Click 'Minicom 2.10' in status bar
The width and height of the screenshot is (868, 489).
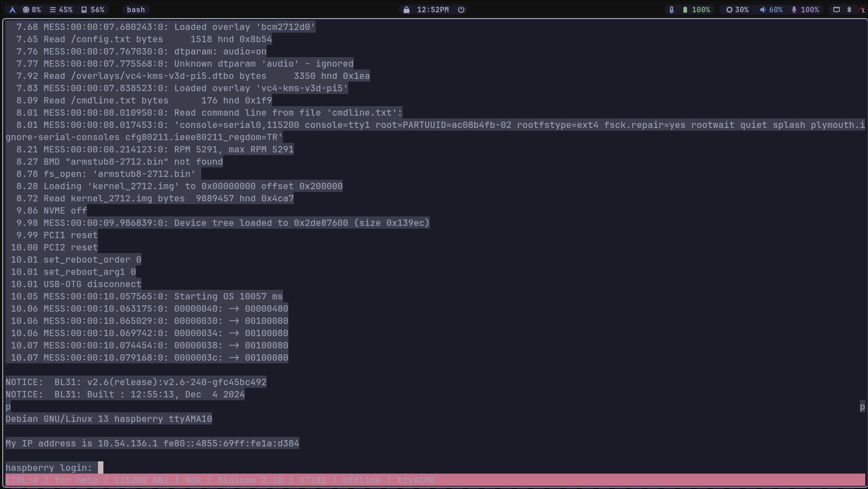pos(250,480)
